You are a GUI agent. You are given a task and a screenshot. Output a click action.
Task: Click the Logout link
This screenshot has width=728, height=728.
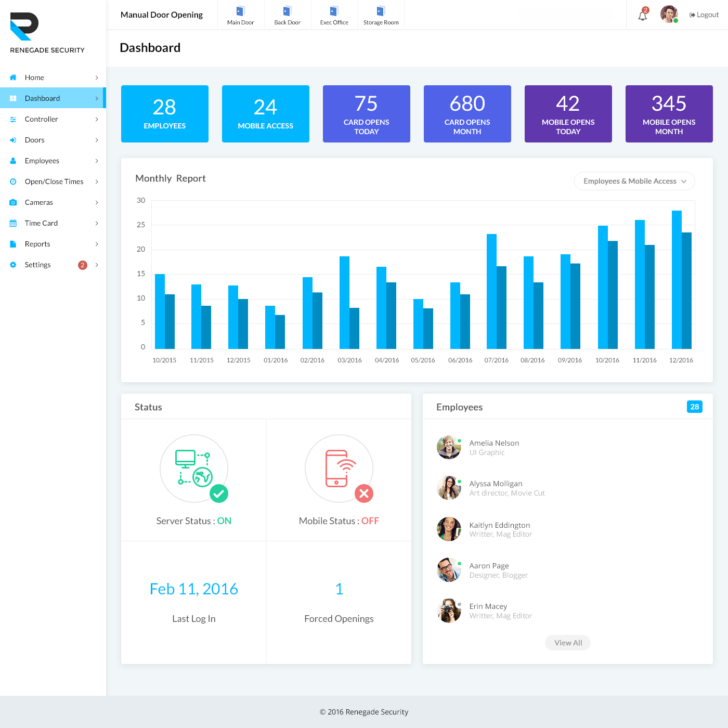click(704, 15)
